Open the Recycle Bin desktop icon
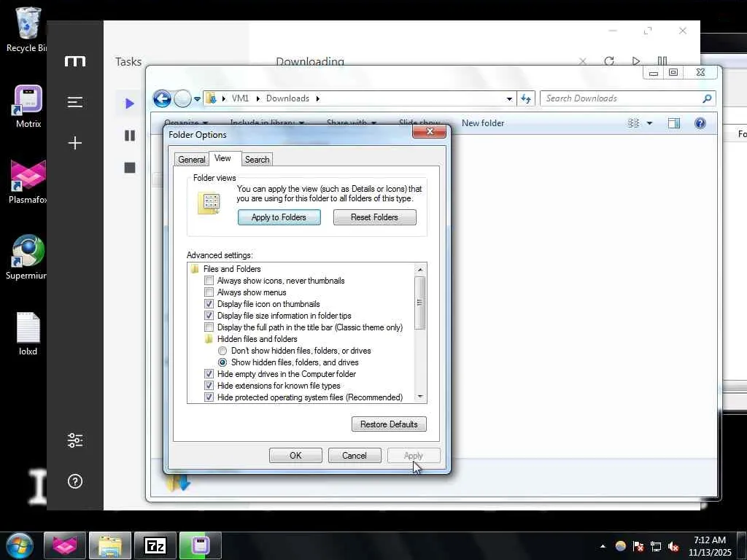Screen dimensions: 747x560 [27, 29]
